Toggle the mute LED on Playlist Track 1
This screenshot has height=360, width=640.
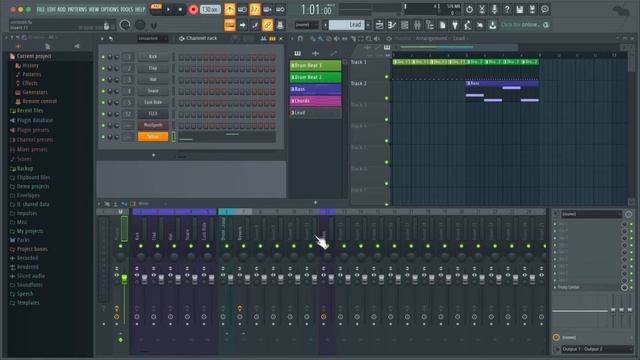pyautogui.click(x=387, y=77)
